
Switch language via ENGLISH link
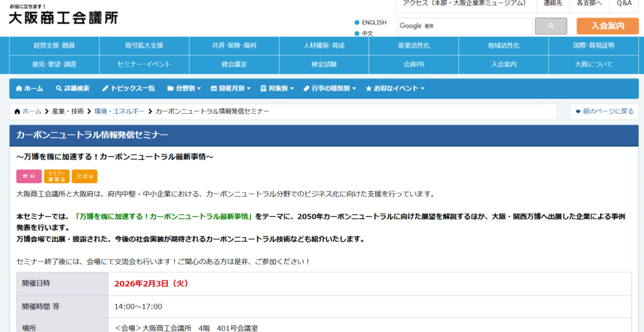coord(374,23)
